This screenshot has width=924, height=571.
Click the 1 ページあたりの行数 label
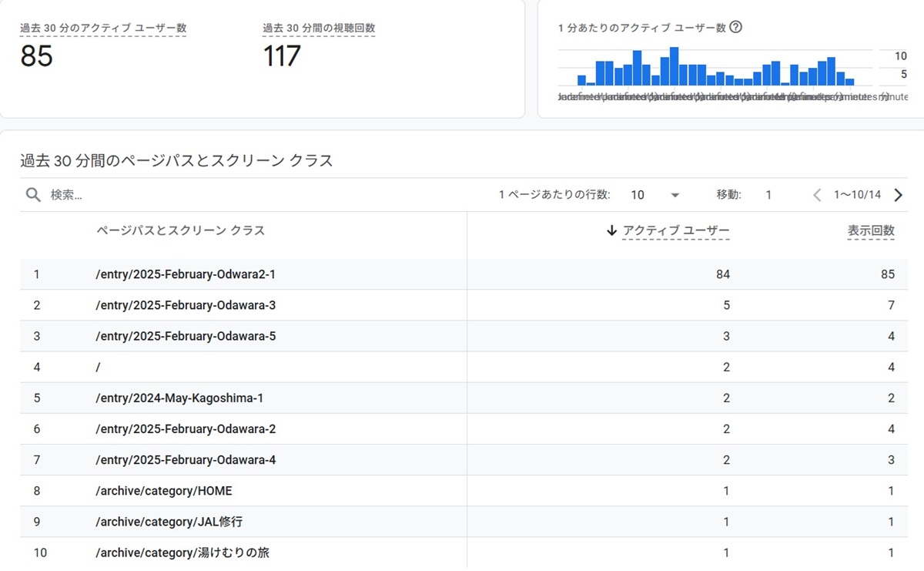click(x=554, y=195)
